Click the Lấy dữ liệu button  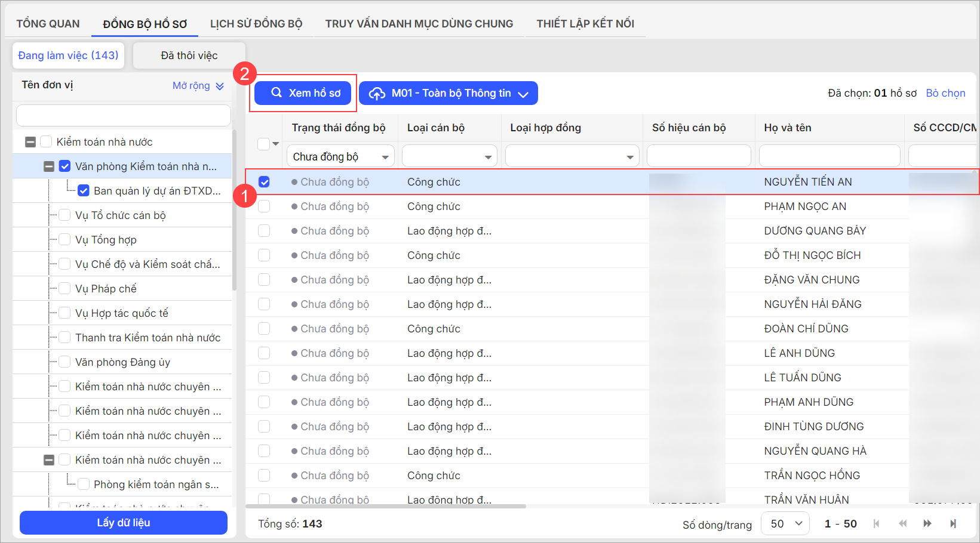(x=124, y=523)
